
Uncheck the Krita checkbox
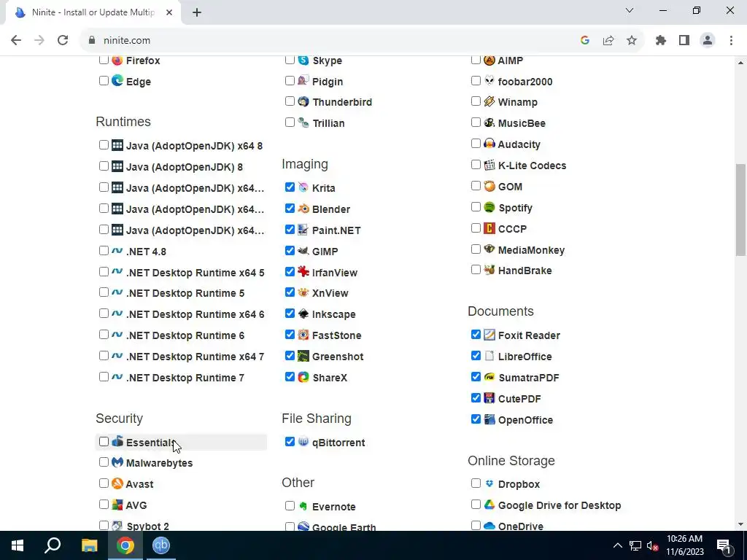(290, 187)
